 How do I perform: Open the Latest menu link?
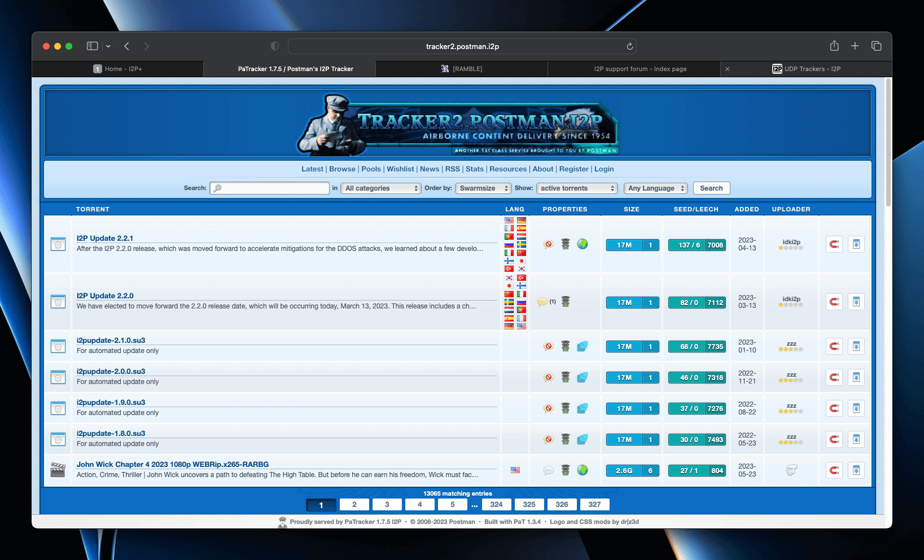[312, 169]
